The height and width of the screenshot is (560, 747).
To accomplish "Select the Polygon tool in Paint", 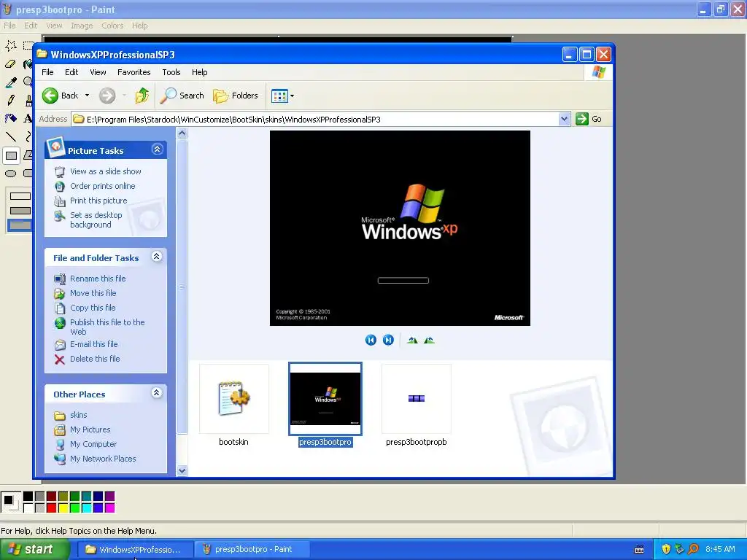I will (x=28, y=155).
